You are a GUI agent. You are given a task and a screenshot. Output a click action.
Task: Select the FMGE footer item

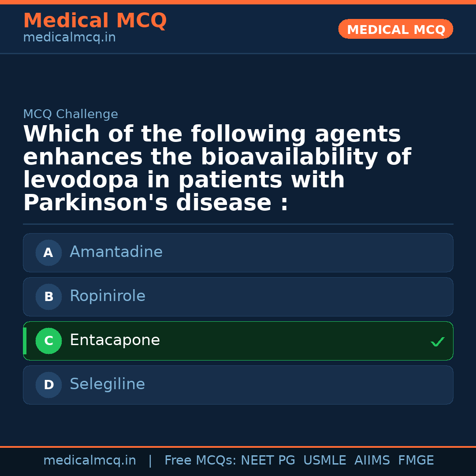tap(416, 461)
